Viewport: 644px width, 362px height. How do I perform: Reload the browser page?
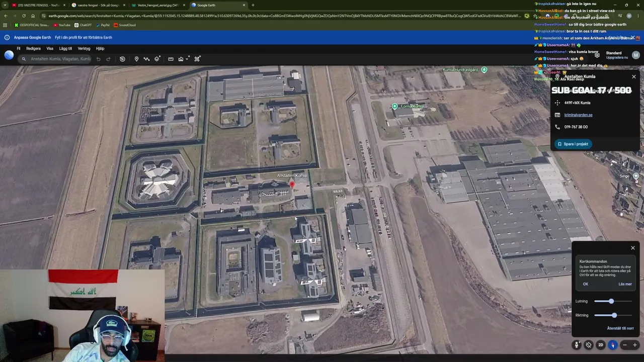point(24,16)
